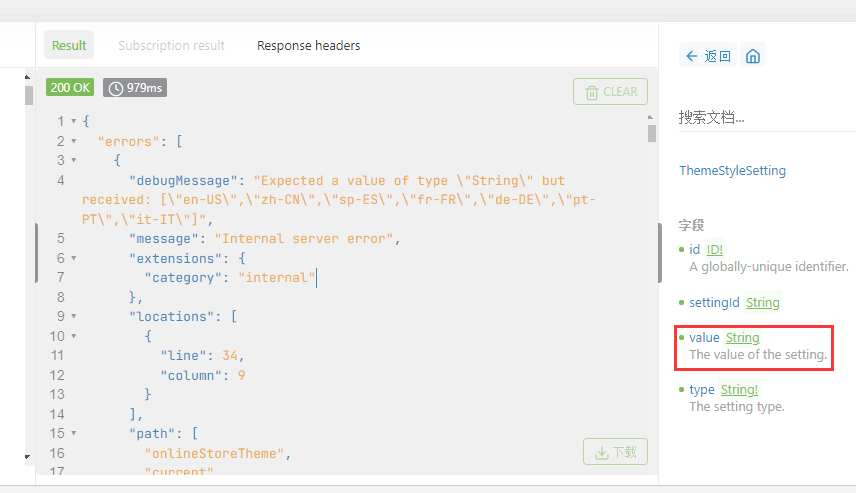Download the response with 下载 button

pos(615,452)
